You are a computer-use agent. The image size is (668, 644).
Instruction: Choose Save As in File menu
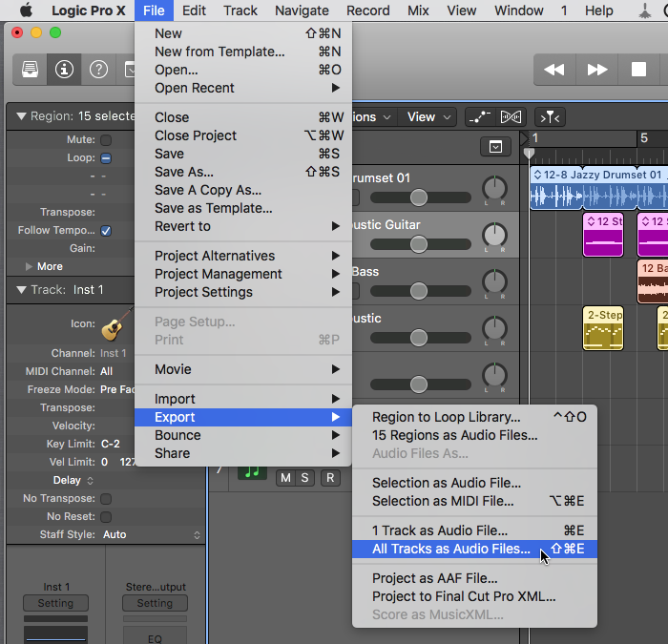click(243, 172)
